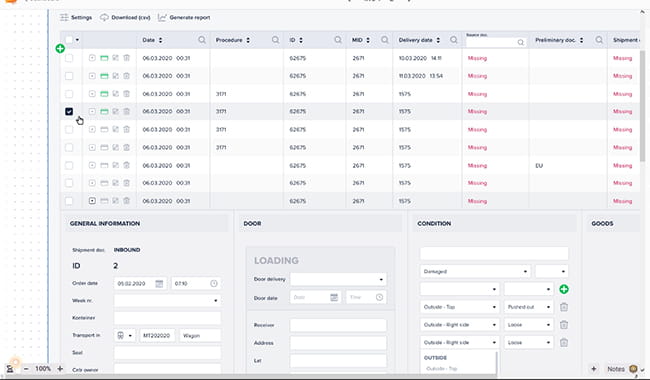Delete the first Outside - Right side Loose condition
Image resolution: width=650 pixels, height=380 pixels.
tap(564, 325)
